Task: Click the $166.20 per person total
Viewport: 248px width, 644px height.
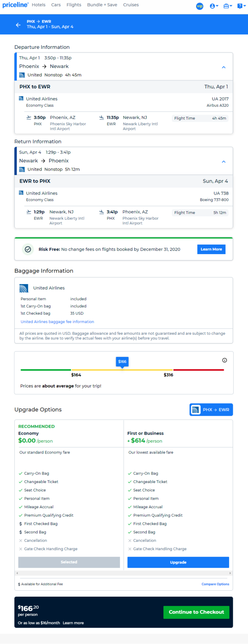Action: (x=29, y=610)
